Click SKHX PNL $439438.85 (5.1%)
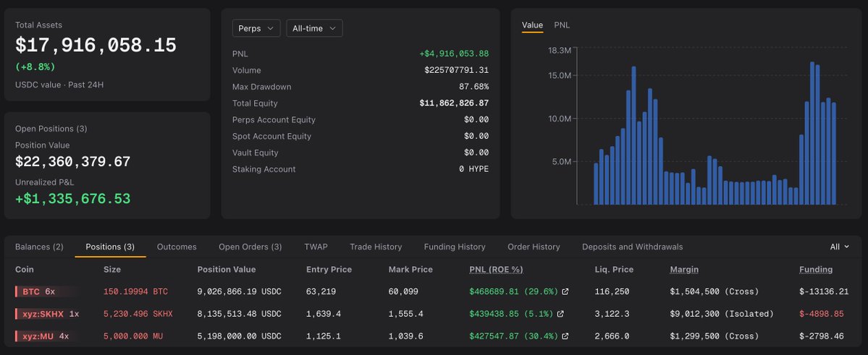Screen dimensions: 868x355 tap(511, 314)
